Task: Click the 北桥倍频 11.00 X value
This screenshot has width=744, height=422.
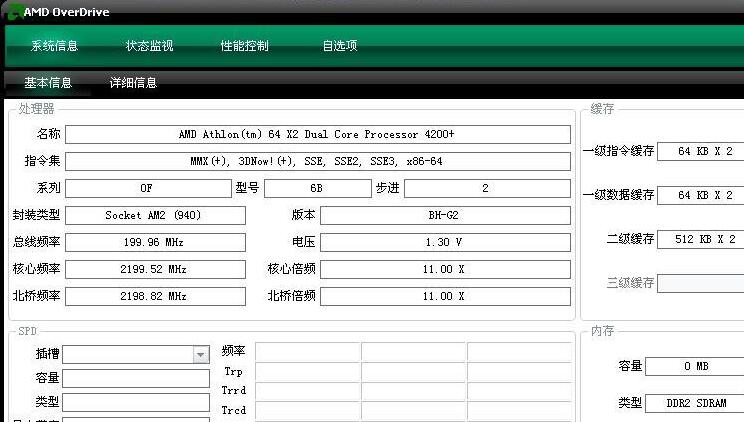Action: click(x=445, y=297)
